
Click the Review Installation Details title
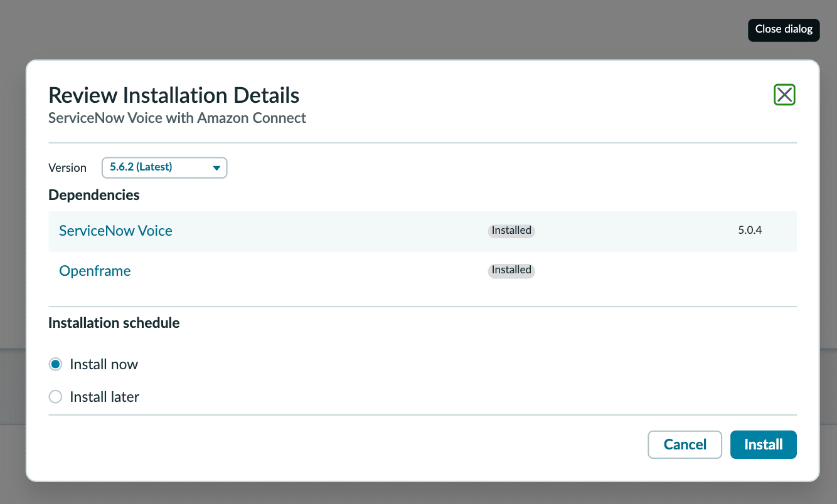174,95
